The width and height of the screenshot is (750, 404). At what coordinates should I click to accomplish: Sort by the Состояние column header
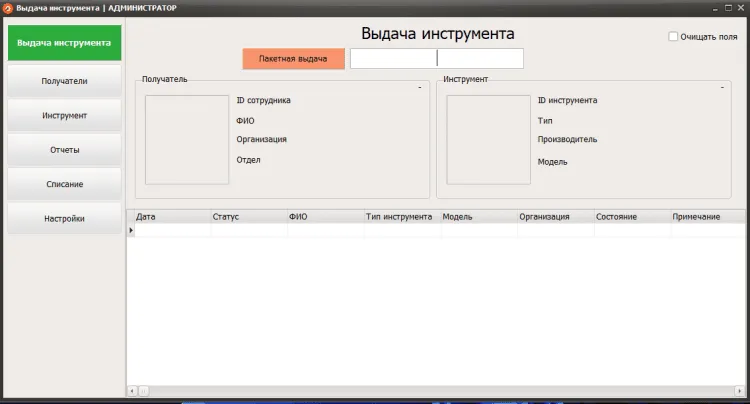tap(632, 217)
